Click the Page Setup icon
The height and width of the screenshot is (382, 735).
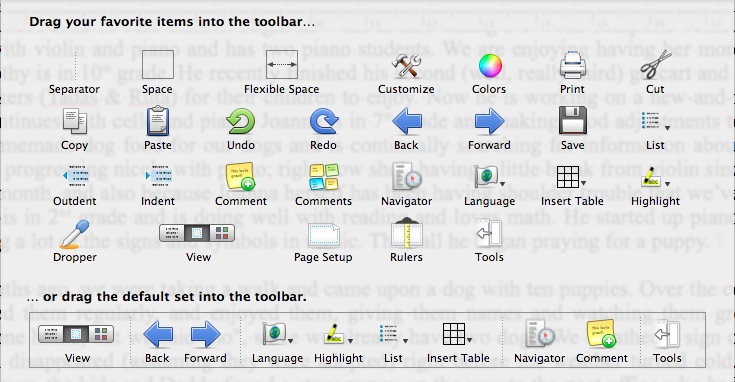click(323, 235)
